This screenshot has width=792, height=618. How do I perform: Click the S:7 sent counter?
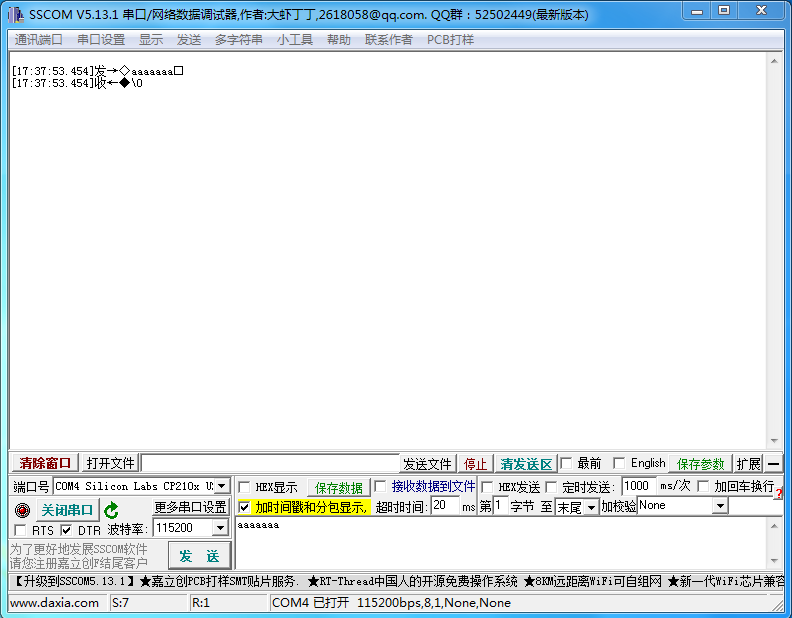[120, 603]
